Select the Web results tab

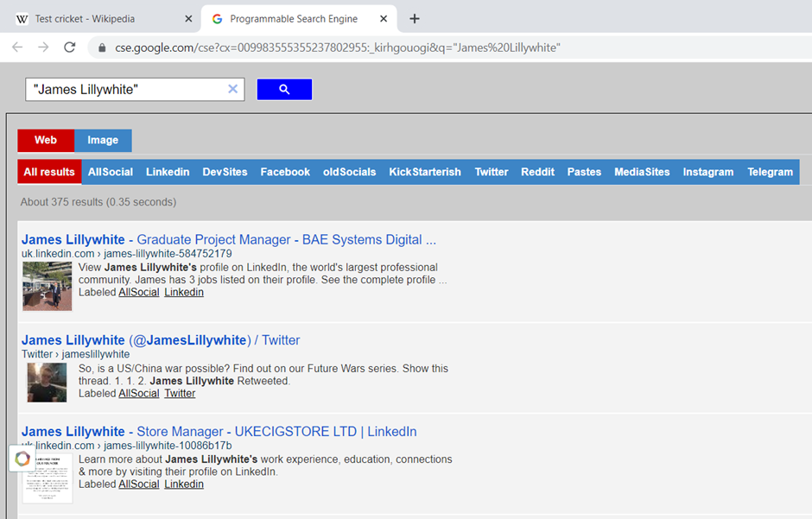[46, 140]
